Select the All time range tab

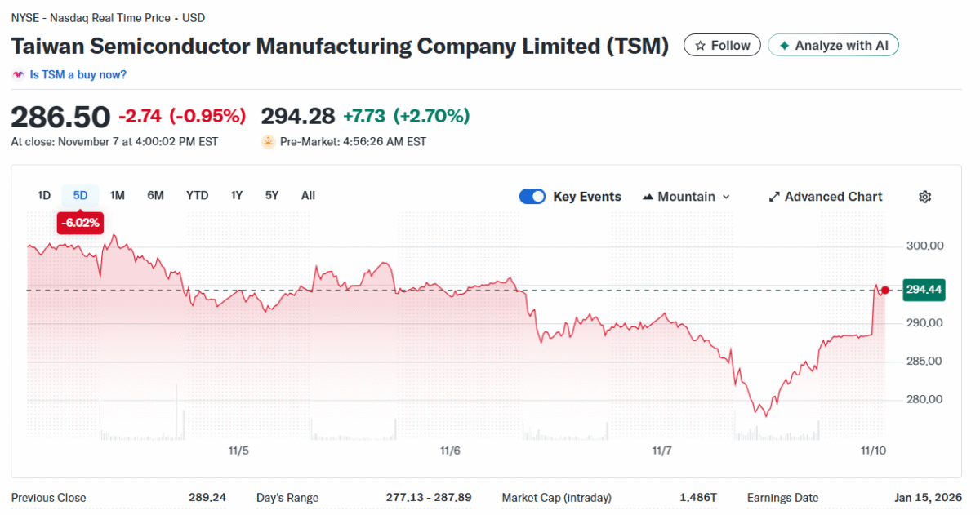coord(308,195)
